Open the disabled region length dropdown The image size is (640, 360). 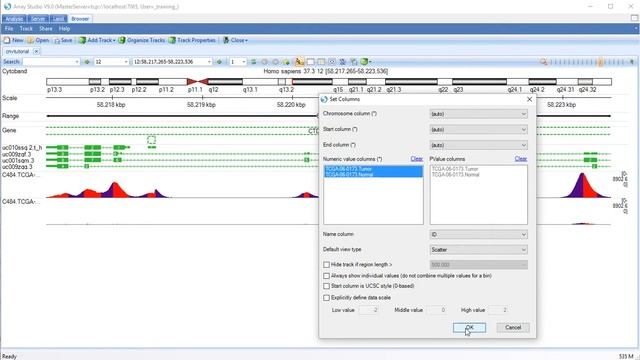(478, 265)
